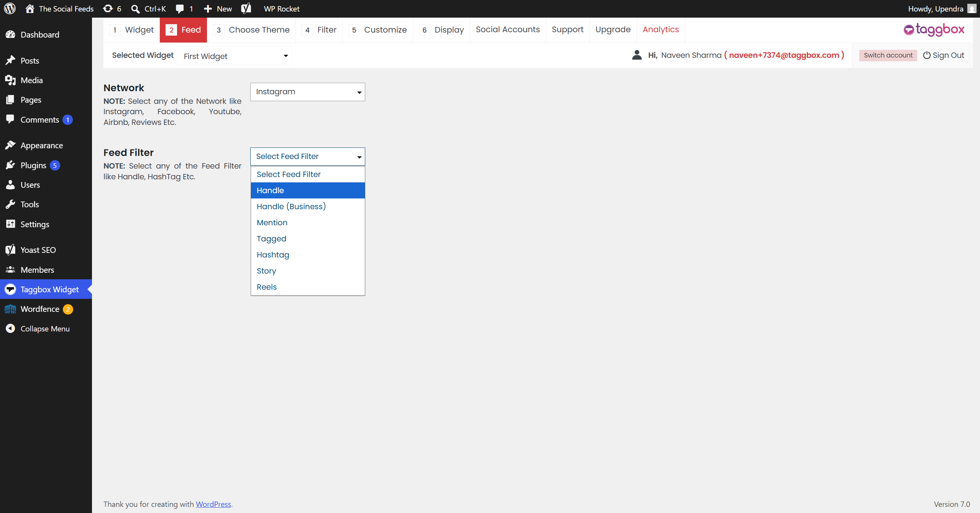Click the email naveen+7374@taggbox.com
This screenshot has width=980, height=513.
(x=784, y=55)
